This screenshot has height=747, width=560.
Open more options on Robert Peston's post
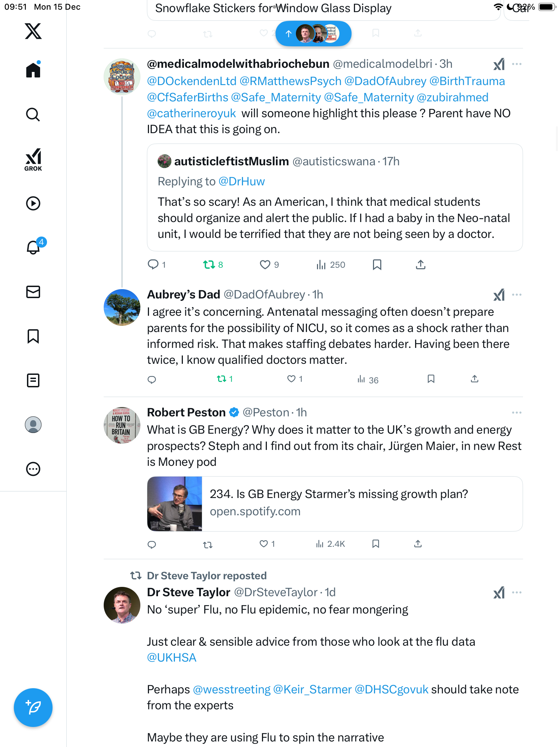tap(516, 413)
